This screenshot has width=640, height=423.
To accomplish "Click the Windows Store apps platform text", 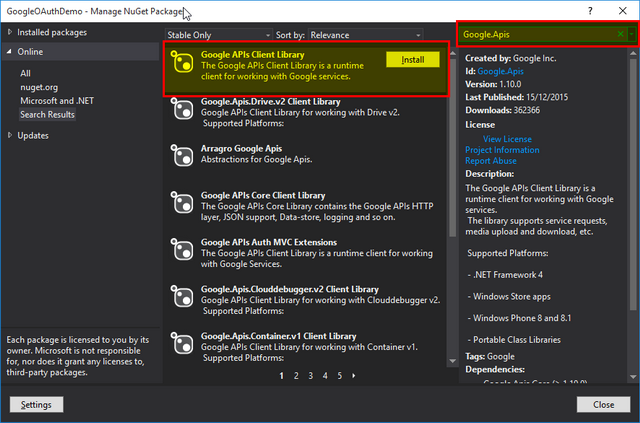I will tap(509, 296).
